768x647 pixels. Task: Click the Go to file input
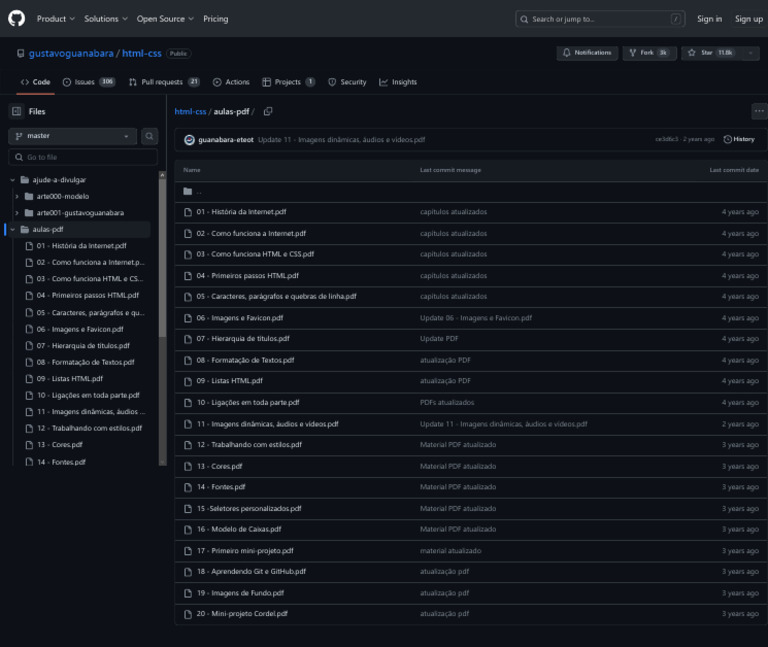tap(85, 157)
